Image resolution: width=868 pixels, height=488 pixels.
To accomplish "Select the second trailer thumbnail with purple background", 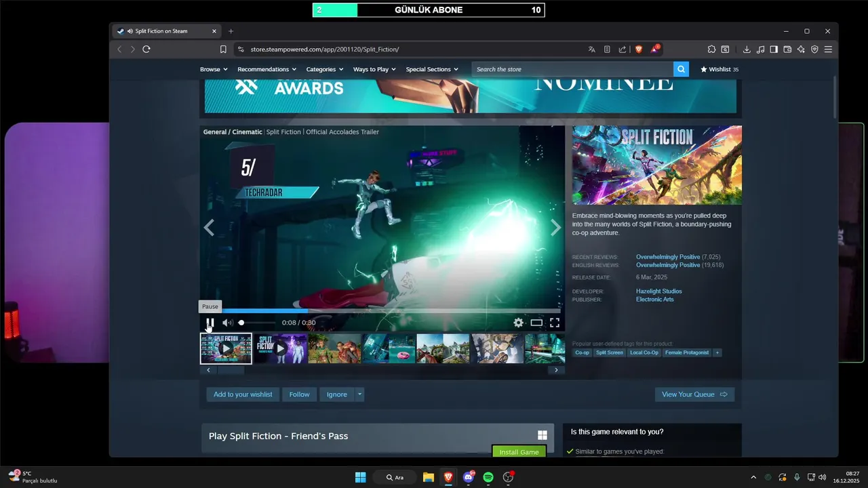I will (x=281, y=348).
